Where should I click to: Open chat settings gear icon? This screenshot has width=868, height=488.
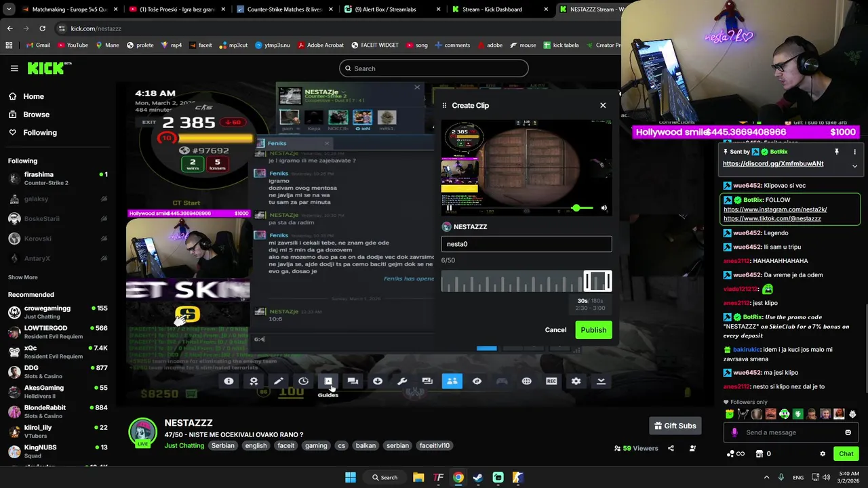pos(823,453)
